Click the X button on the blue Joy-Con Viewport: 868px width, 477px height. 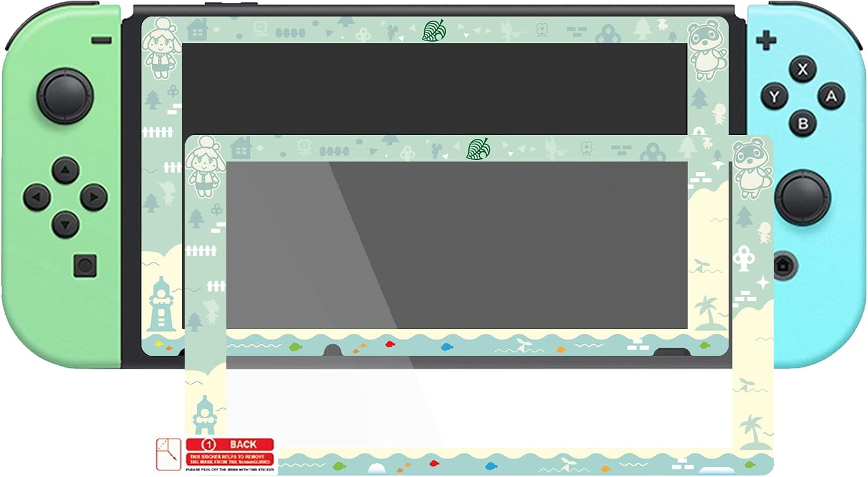pos(802,69)
